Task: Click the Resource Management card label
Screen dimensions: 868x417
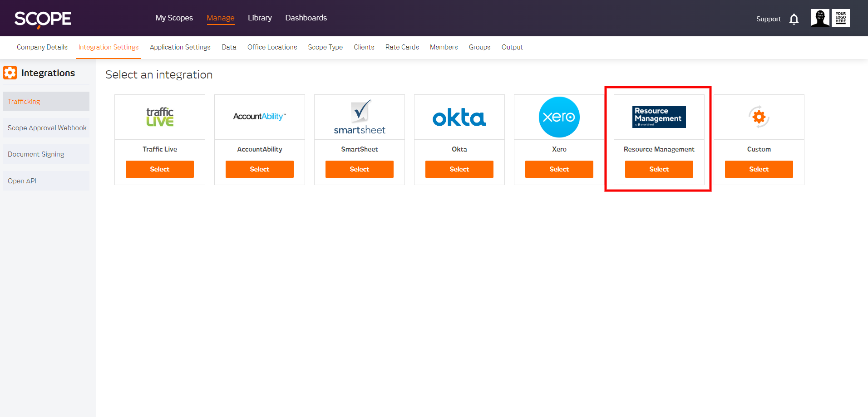Action: 659,149
